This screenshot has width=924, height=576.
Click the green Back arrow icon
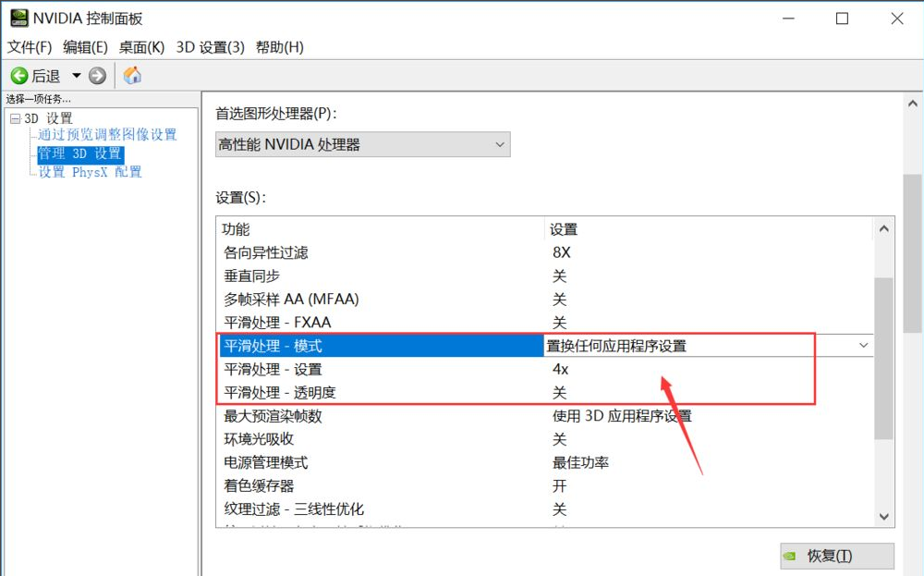pyautogui.click(x=19, y=76)
